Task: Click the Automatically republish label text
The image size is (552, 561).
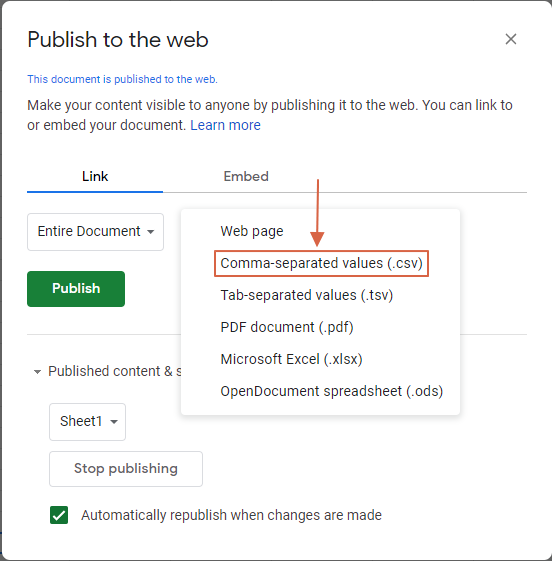Action: click(231, 515)
